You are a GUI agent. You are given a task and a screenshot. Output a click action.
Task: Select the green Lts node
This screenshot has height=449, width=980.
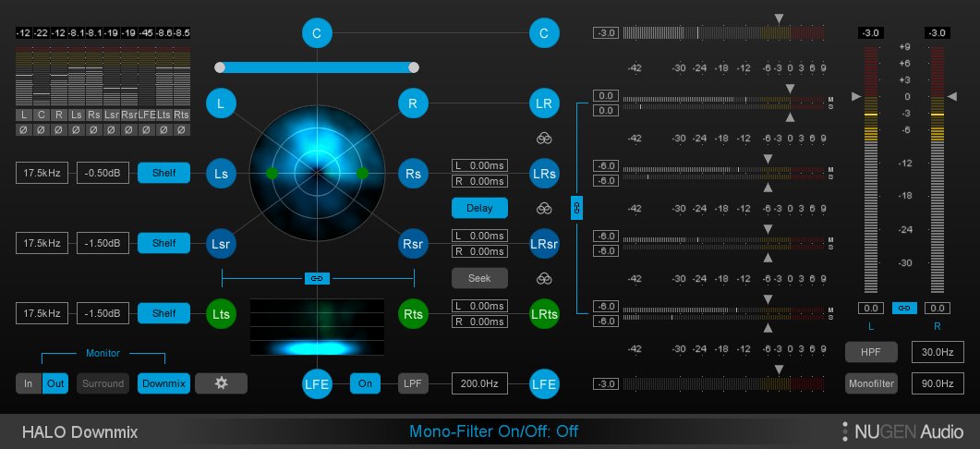point(221,313)
